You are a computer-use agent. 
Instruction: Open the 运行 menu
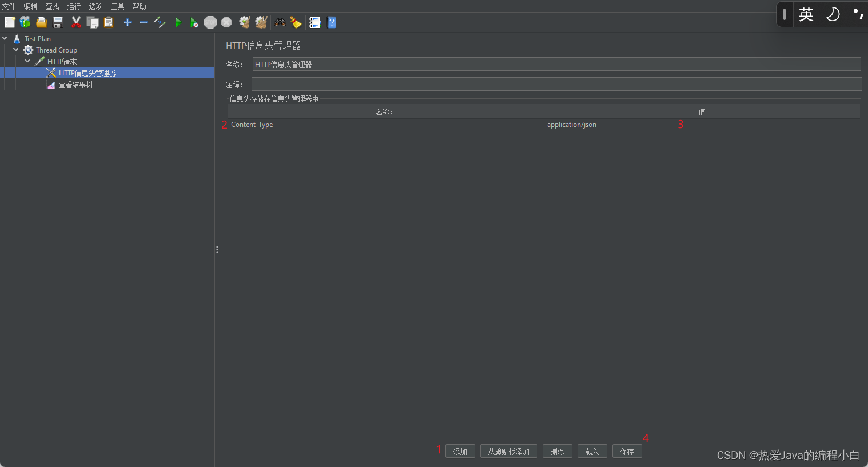click(x=74, y=6)
